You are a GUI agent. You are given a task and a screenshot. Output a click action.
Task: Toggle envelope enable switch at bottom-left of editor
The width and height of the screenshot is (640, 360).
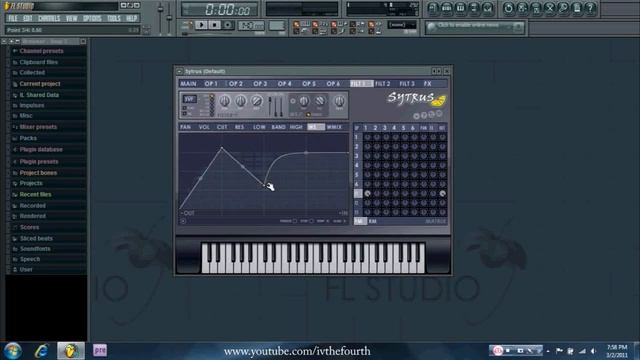[x=183, y=221]
